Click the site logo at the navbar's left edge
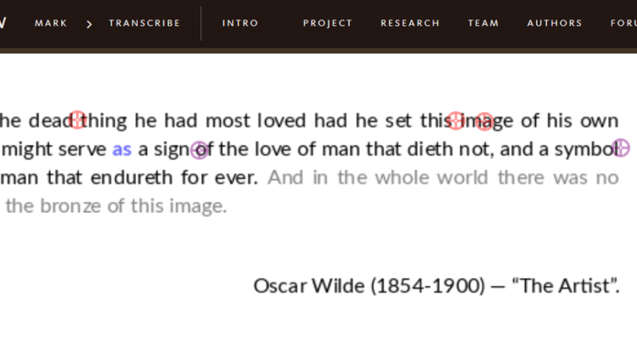Image resolution: width=637 pixels, height=364 pixels. [3, 23]
